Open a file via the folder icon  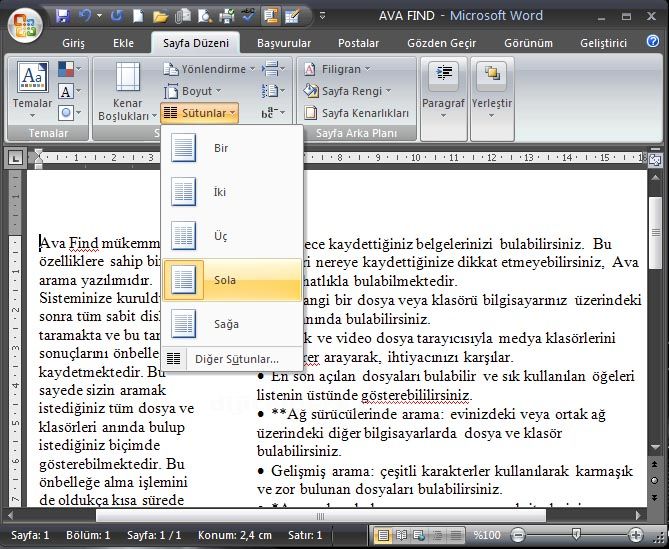[x=160, y=16]
